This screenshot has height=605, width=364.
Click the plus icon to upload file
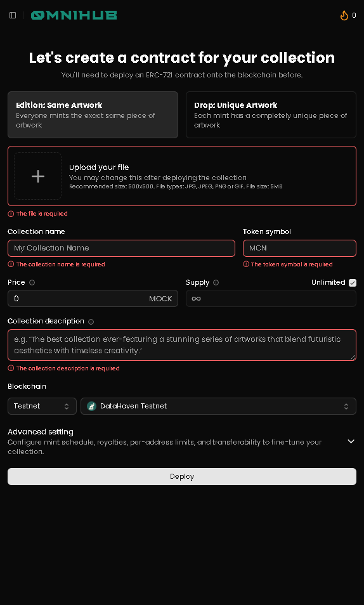tap(38, 176)
